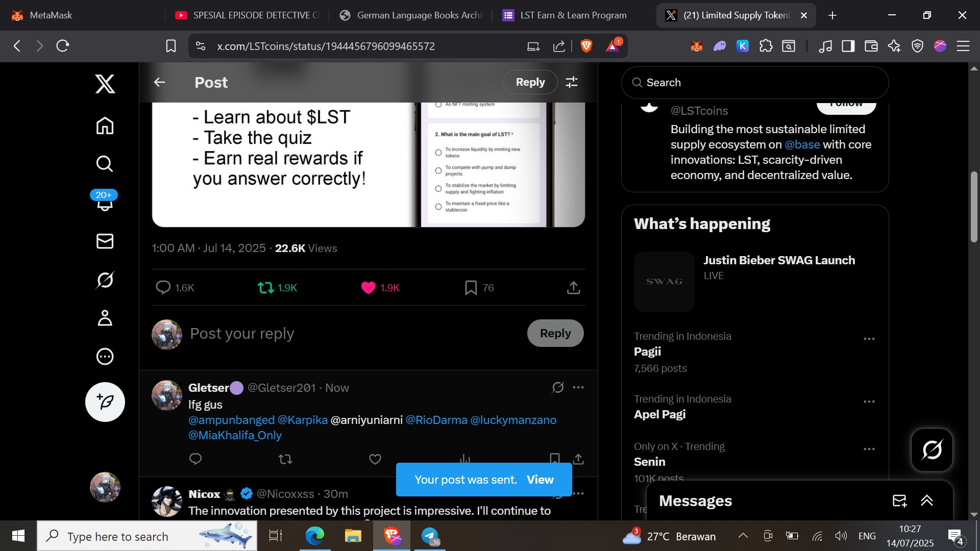
Task: Open Justin Bieber SWAG Launch item
Action: coord(754,281)
